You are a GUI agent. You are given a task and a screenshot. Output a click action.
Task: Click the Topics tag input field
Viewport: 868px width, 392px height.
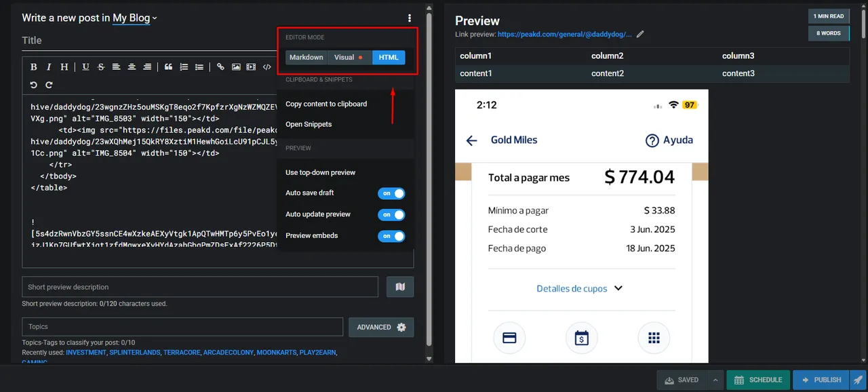click(x=182, y=327)
